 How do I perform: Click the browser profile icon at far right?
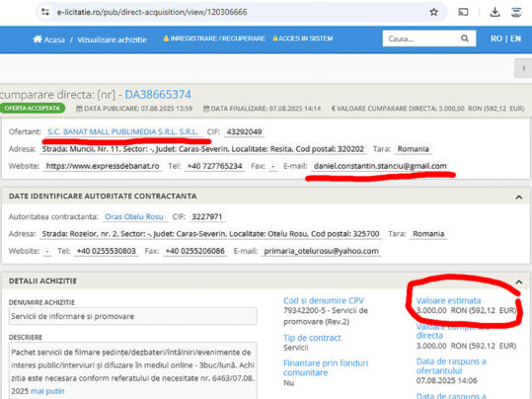[516, 12]
